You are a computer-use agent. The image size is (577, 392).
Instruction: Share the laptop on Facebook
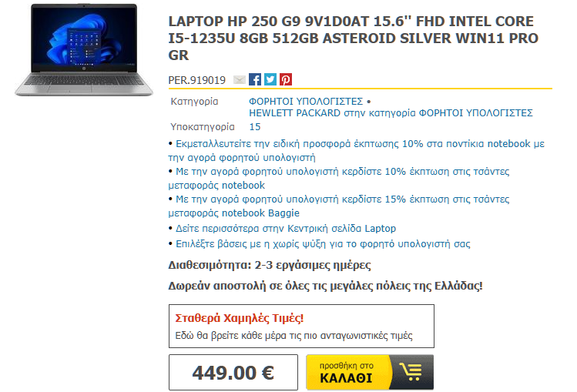click(255, 79)
